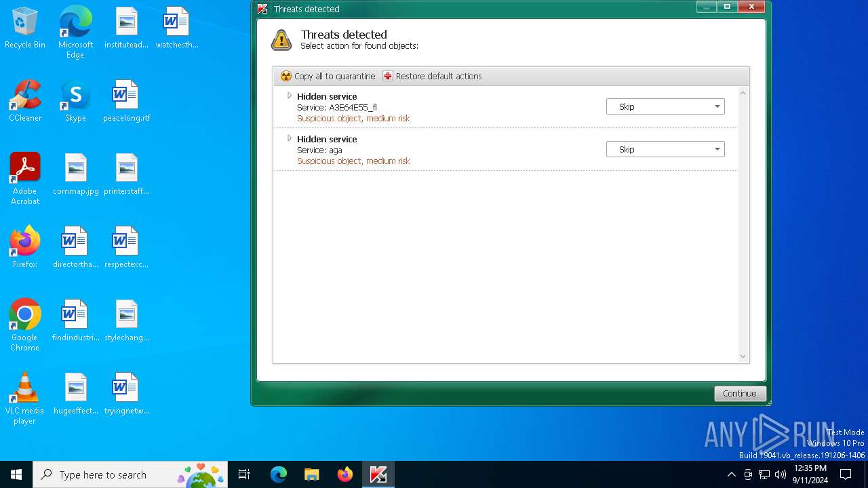
Task: Click the Continue button
Action: click(x=739, y=393)
